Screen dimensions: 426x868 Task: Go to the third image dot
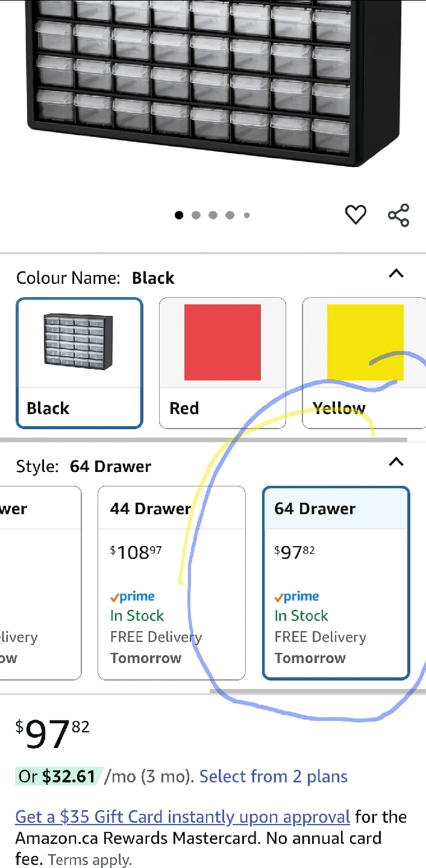click(x=213, y=215)
